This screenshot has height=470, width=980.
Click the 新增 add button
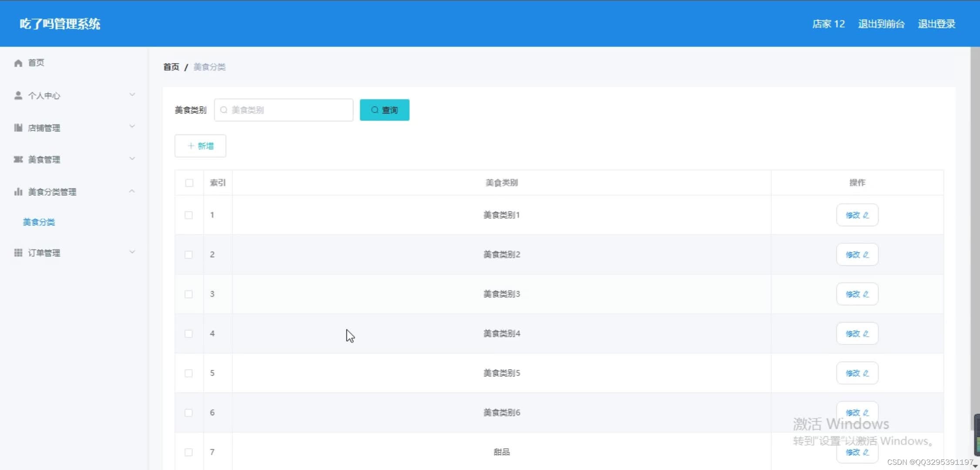200,146
